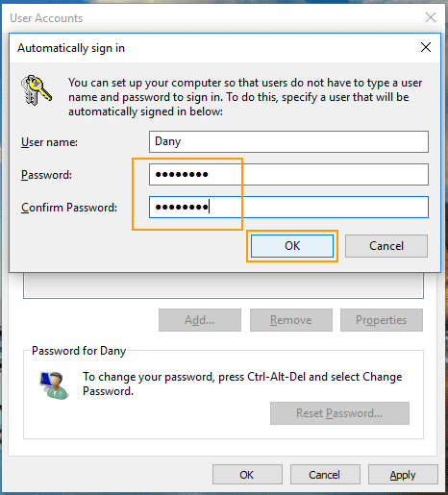This screenshot has width=448, height=495.
Task: Click the Remove button
Action: [x=291, y=320]
